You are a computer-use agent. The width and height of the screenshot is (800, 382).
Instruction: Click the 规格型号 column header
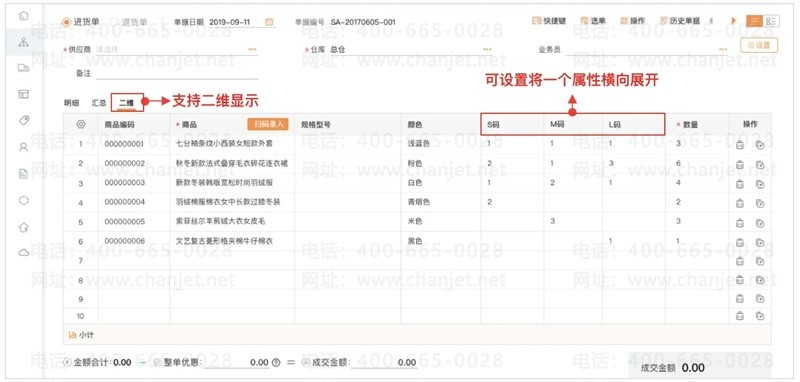point(315,124)
